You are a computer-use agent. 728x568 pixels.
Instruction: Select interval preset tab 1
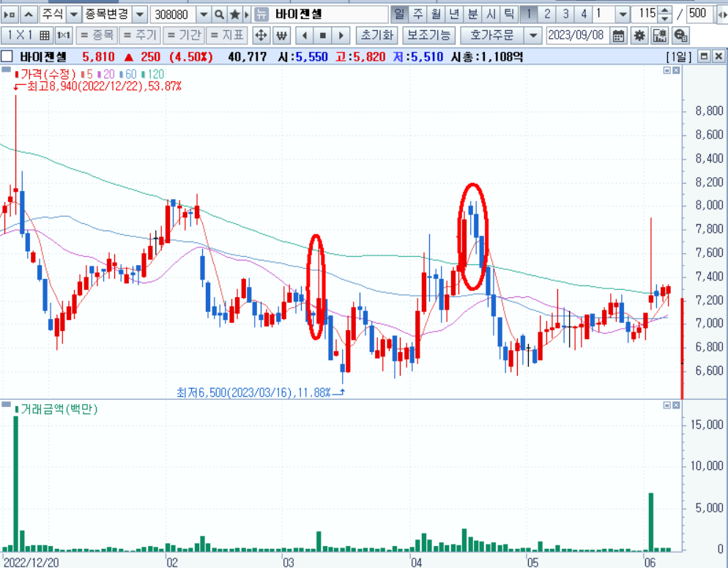pyautogui.click(x=528, y=15)
